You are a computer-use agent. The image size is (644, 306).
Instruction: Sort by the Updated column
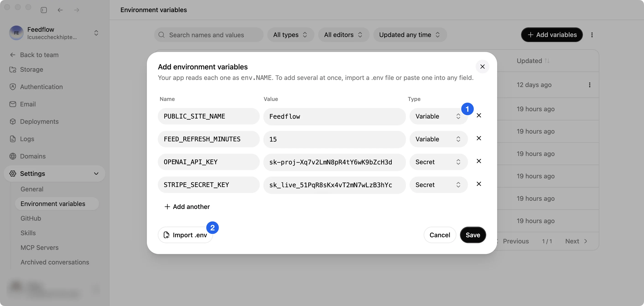(533, 61)
